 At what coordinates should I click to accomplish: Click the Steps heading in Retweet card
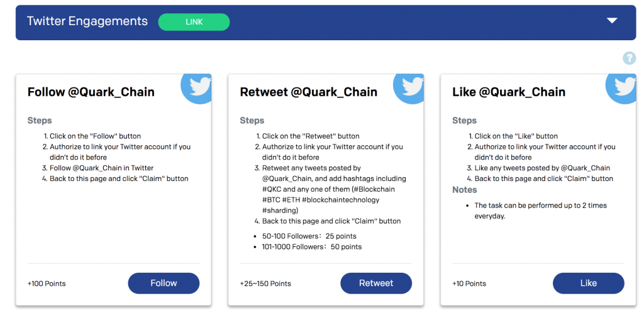click(x=252, y=121)
